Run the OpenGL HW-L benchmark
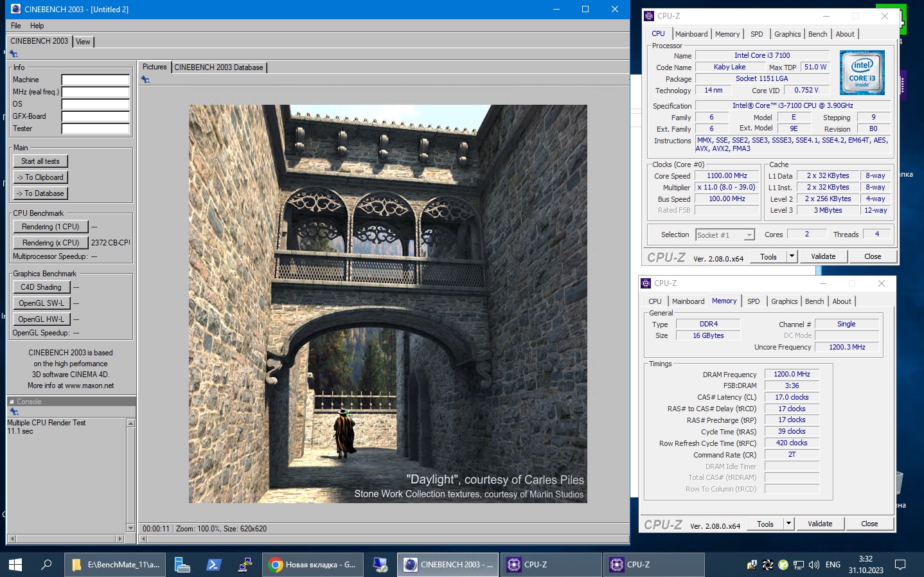This screenshot has width=924, height=577. (41, 319)
